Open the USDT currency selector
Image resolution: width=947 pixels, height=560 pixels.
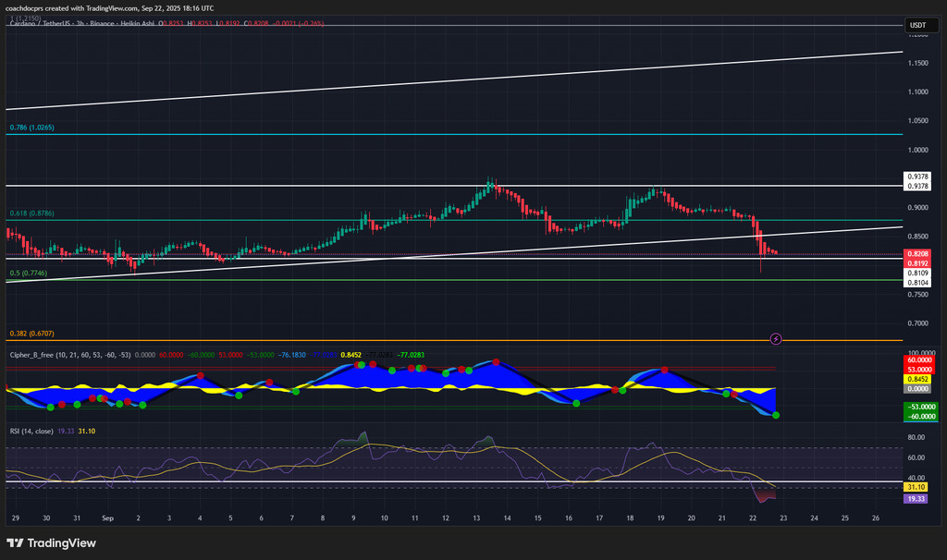(917, 26)
